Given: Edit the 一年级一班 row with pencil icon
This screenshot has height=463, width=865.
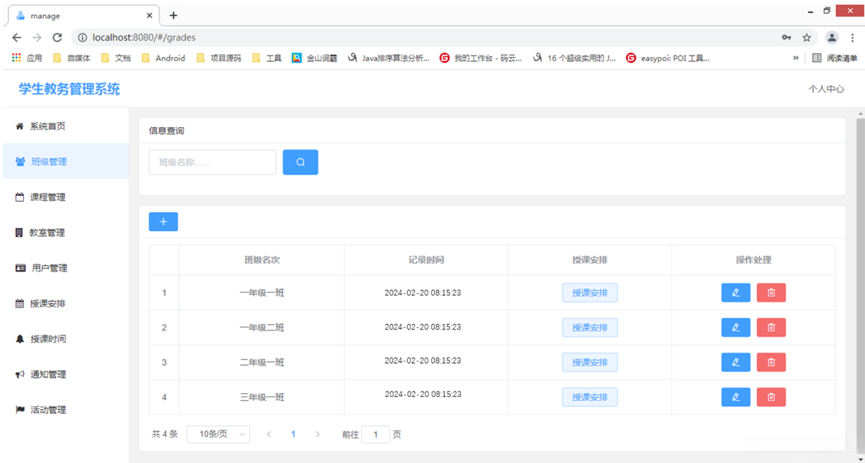Looking at the screenshot, I should [735, 292].
